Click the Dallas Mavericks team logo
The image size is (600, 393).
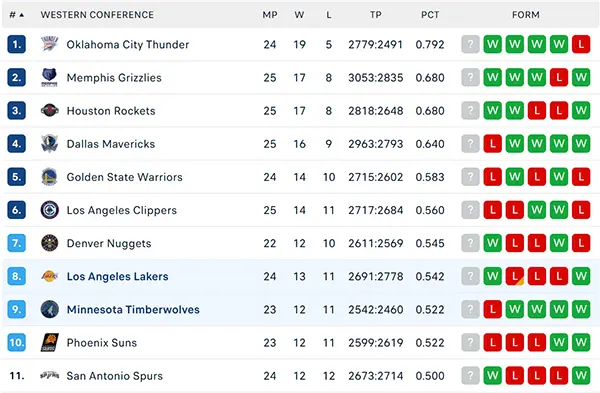click(50, 144)
